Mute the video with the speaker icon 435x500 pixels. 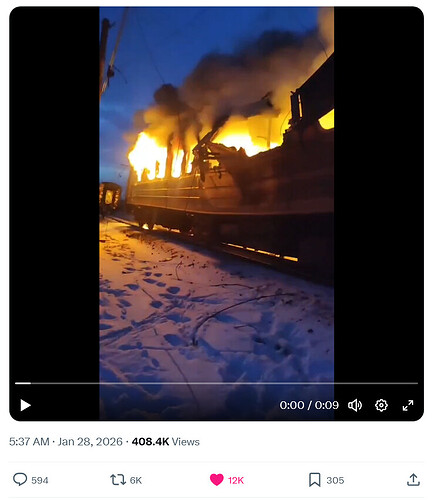coord(355,405)
